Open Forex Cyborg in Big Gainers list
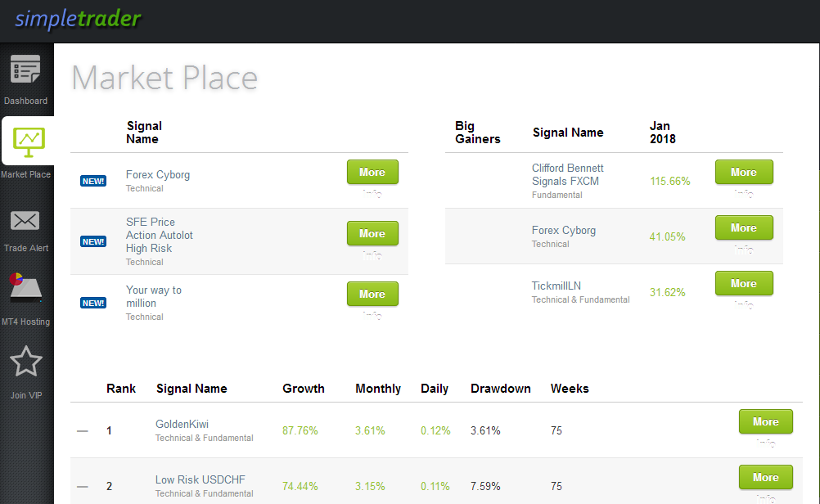The image size is (820, 504). (x=564, y=230)
